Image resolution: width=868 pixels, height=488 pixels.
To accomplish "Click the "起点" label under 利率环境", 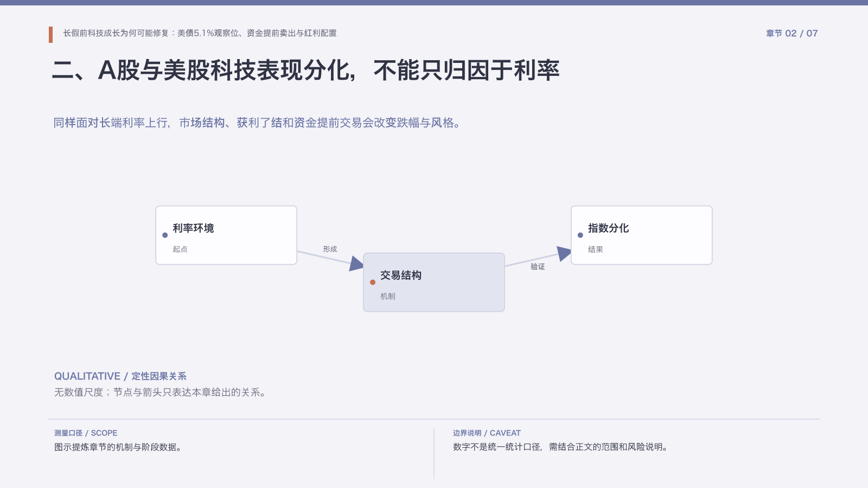I will coord(180,249).
